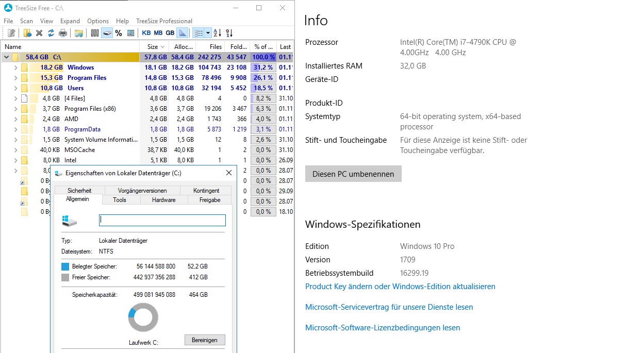
Task: Open the Expand menu
Action: [x=70, y=21]
